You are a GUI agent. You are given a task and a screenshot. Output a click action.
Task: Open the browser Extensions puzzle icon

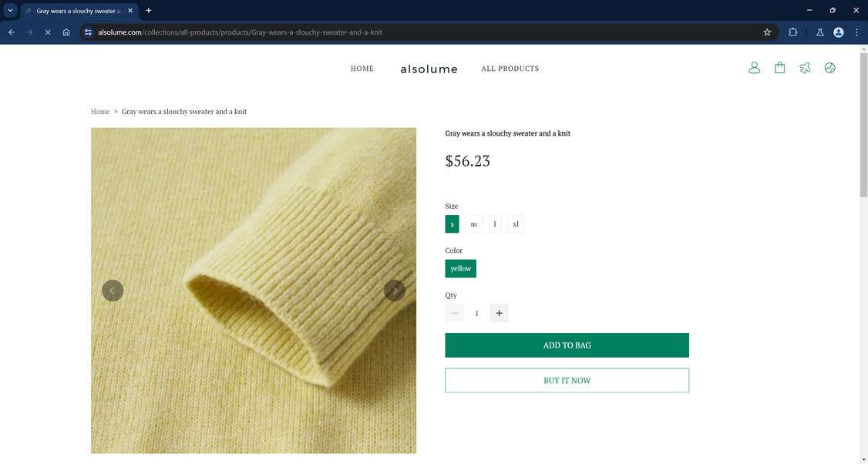coord(792,32)
